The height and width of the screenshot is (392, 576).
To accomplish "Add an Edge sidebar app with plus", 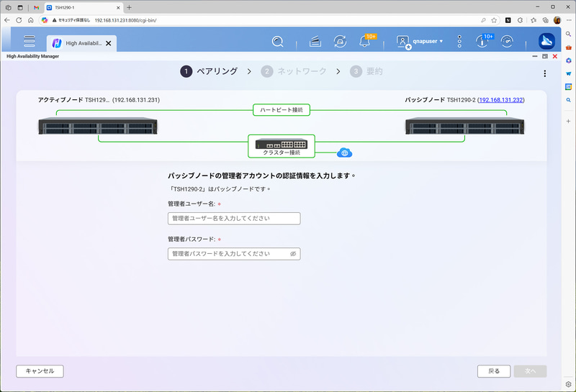I will pyautogui.click(x=568, y=121).
